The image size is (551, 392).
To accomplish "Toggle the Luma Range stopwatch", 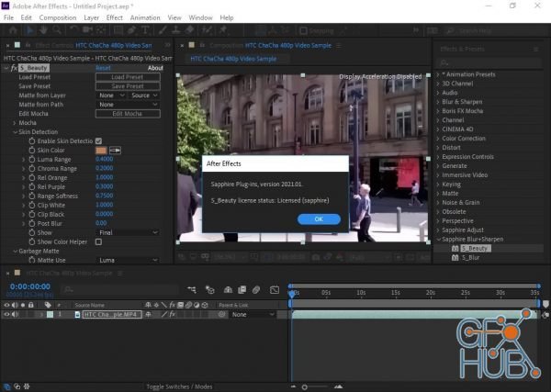I will (x=32, y=160).
